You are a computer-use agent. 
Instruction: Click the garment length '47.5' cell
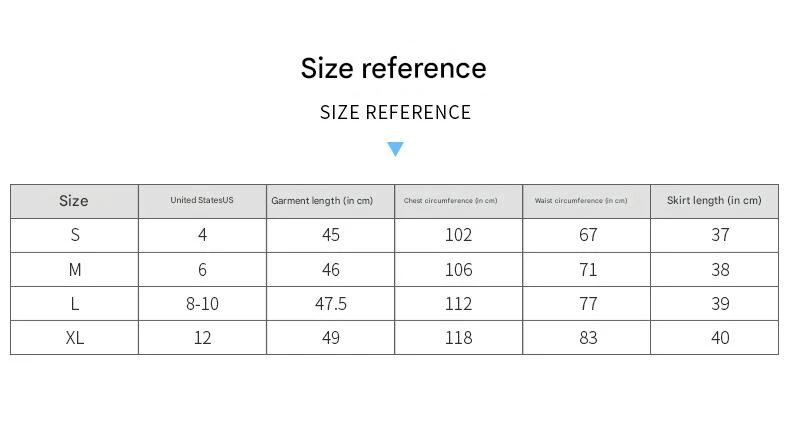(x=331, y=304)
